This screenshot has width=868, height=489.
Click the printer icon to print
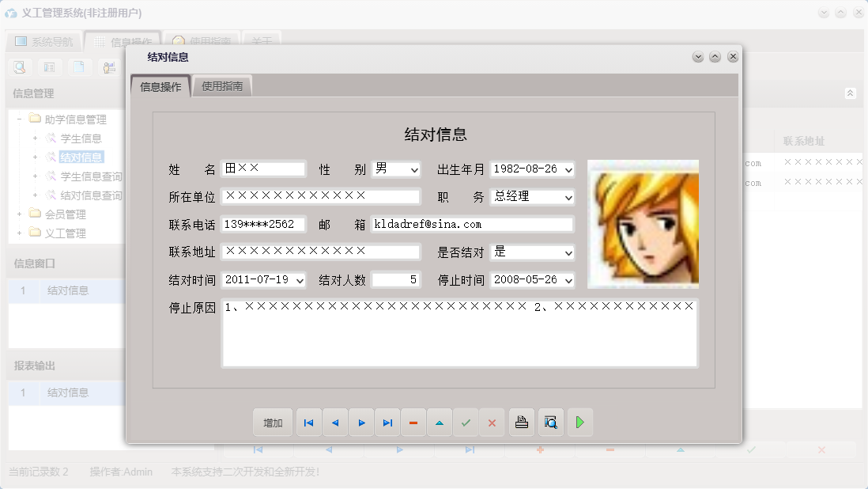[522, 423]
